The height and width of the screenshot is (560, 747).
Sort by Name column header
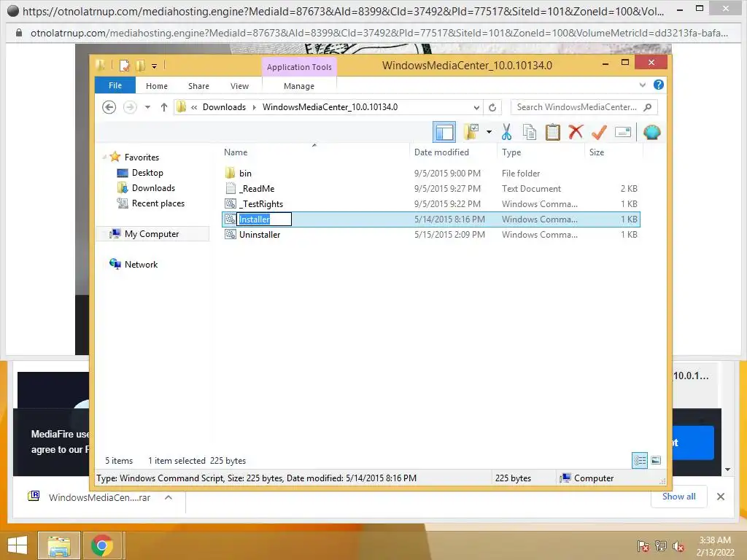tap(236, 152)
